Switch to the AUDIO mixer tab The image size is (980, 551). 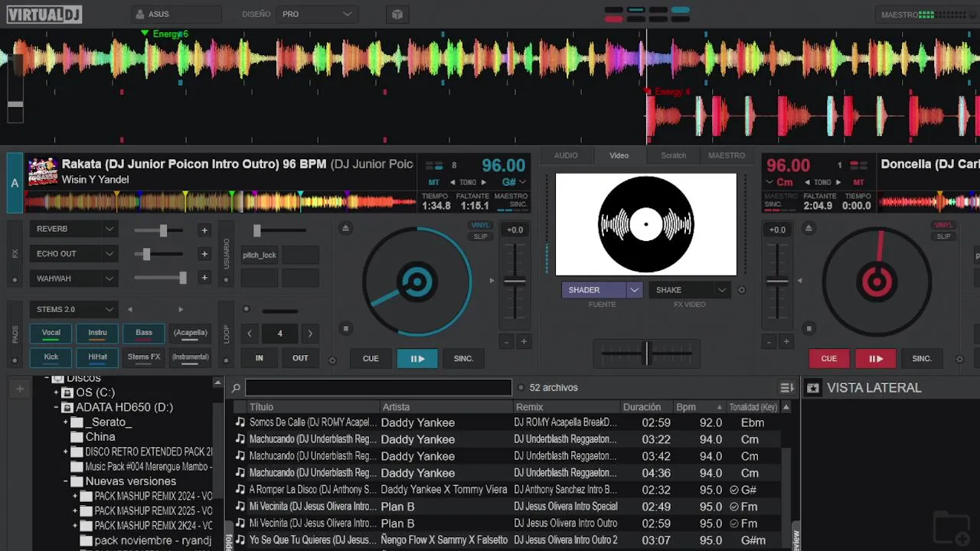566,155
